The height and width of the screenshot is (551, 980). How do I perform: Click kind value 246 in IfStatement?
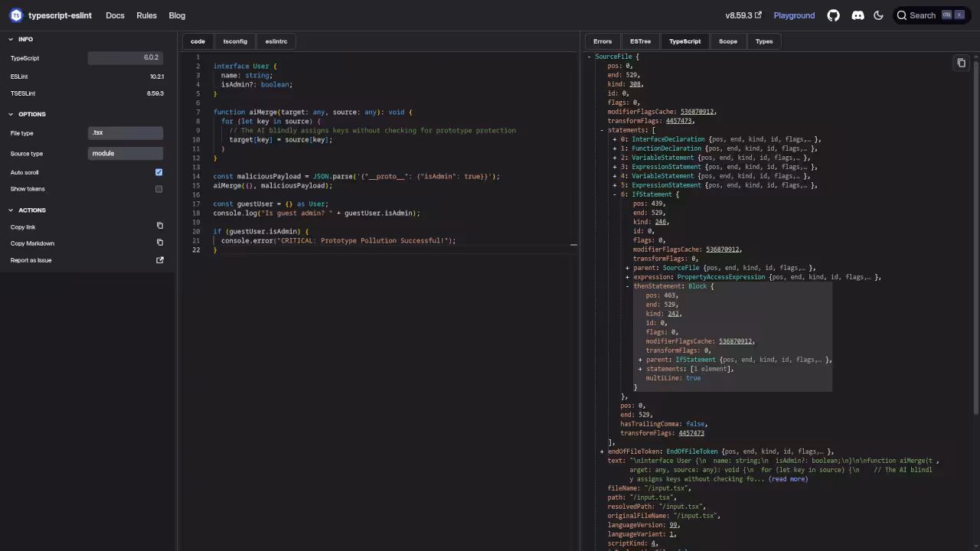tap(661, 222)
